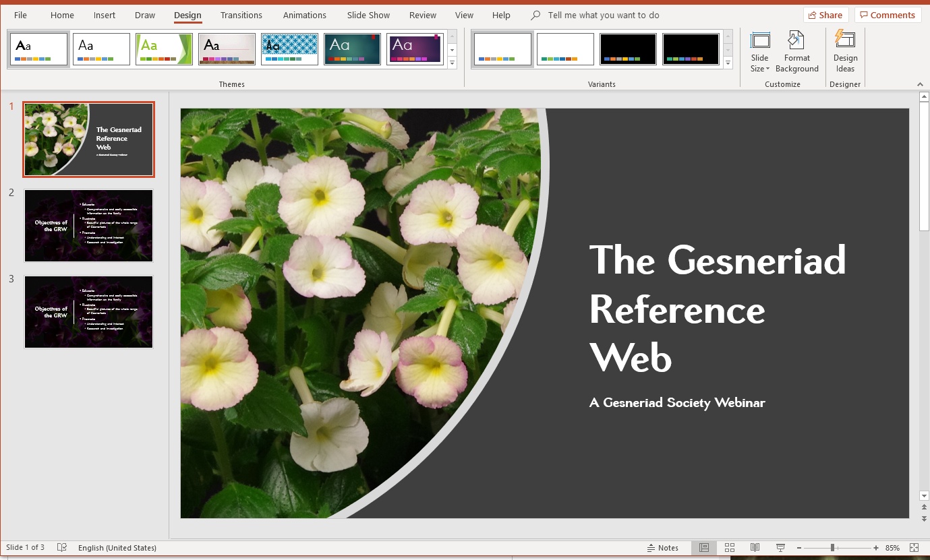Open the Slide Size menu

tap(760, 53)
